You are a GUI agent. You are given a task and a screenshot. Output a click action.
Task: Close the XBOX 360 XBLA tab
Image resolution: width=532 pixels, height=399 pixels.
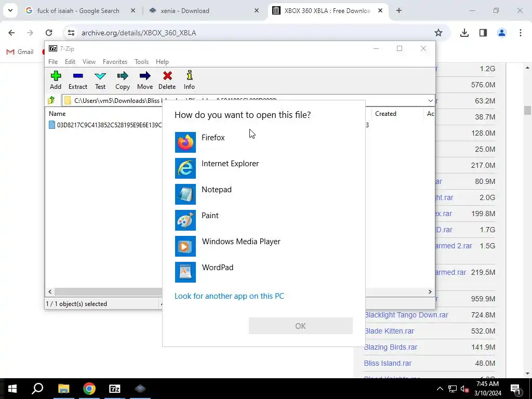[380, 10]
